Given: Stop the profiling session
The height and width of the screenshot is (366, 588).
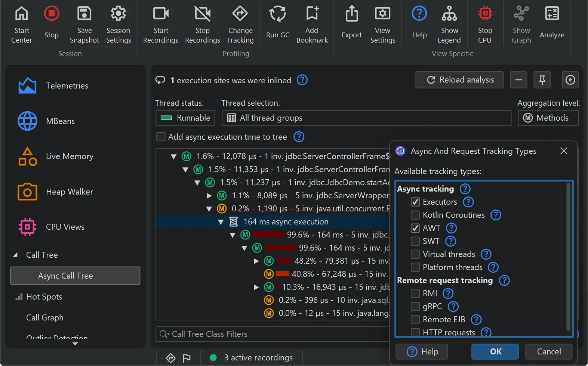Looking at the screenshot, I should [x=52, y=23].
